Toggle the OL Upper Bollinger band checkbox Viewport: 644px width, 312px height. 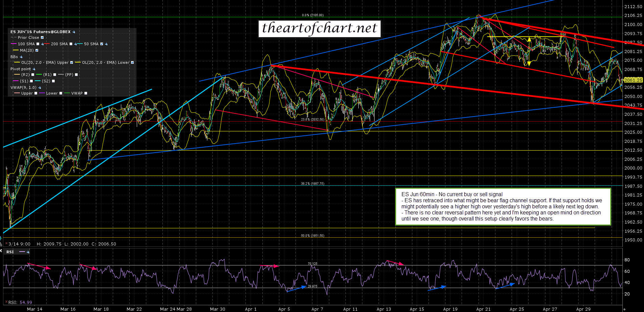[x=72, y=62]
